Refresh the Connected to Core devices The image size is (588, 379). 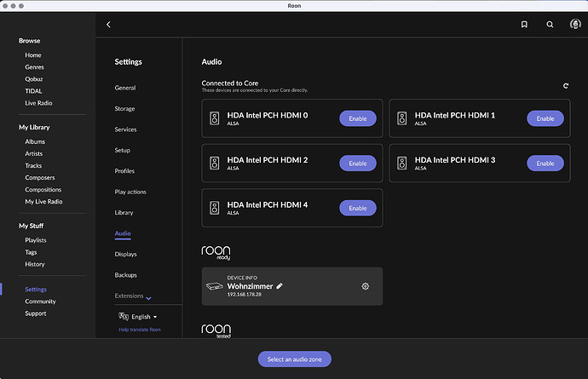566,86
